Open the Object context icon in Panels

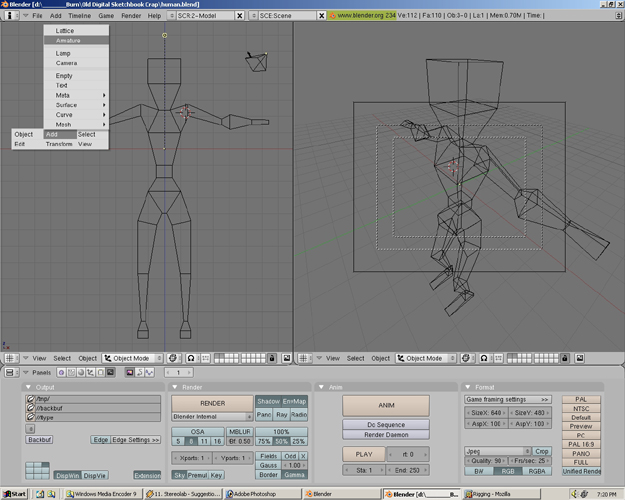90,372
